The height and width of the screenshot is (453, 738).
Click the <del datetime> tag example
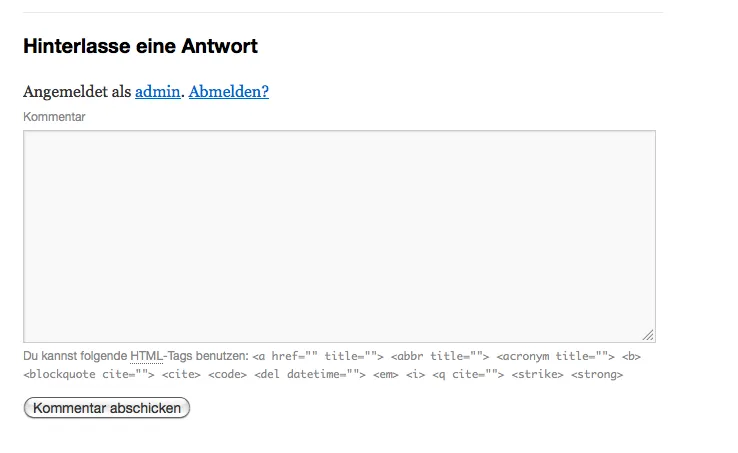(x=310, y=374)
